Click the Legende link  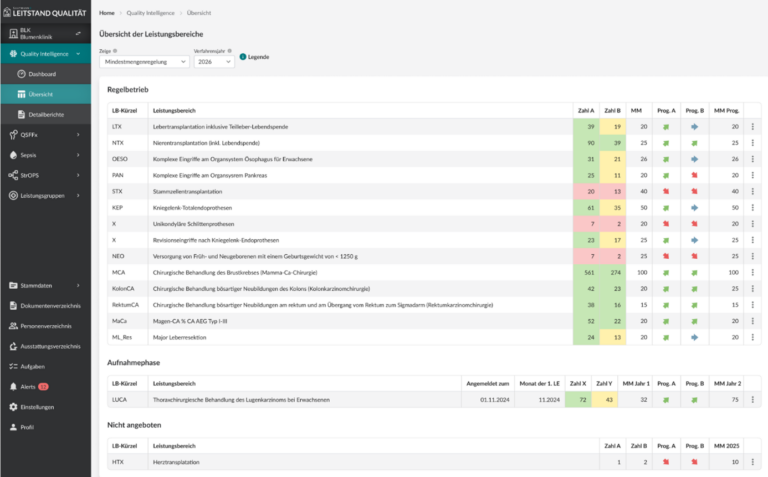pyautogui.click(x=258, y=57)
